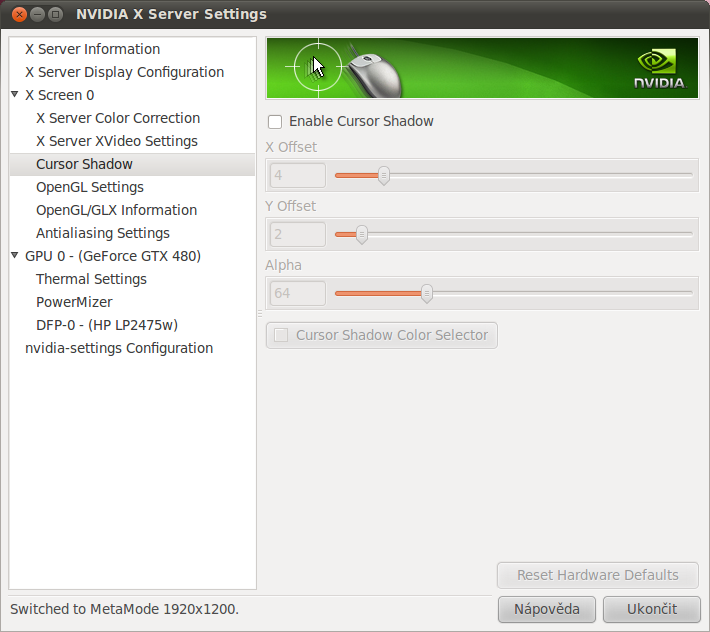Maximize the NVIDIA X Server Settings window

point(55,14)
